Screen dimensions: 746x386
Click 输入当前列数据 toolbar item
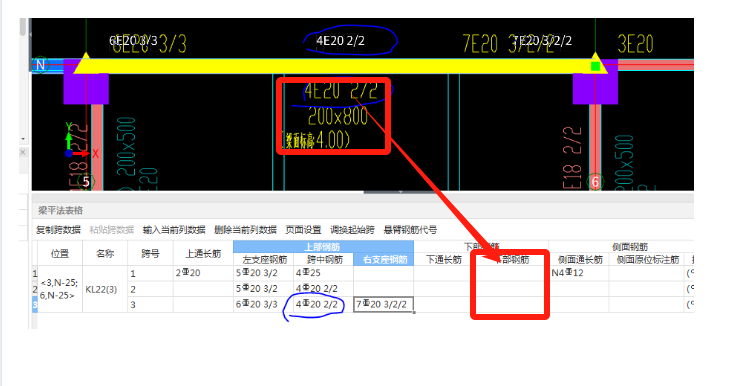(x=174, y=230)
